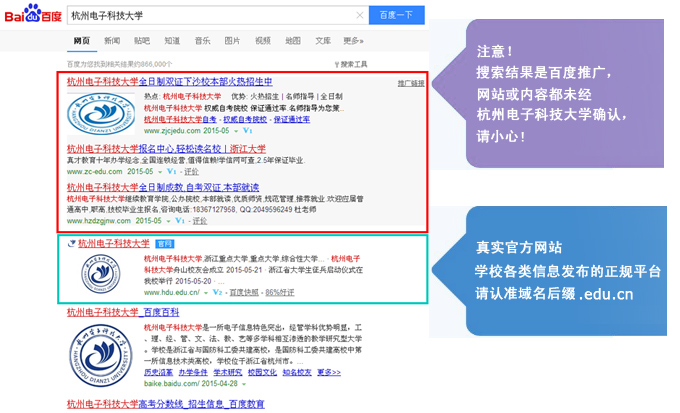
Task: Go to the 知道 tab
Action: coord(172,41)
